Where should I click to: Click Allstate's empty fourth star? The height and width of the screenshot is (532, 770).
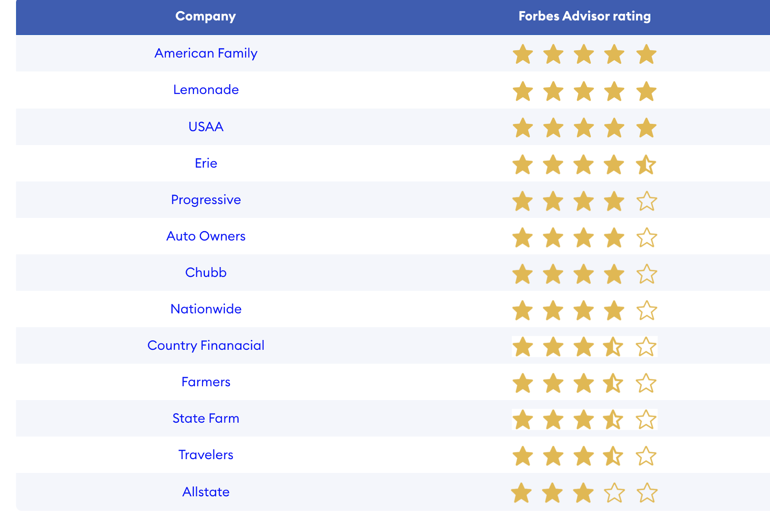point(614,493)
